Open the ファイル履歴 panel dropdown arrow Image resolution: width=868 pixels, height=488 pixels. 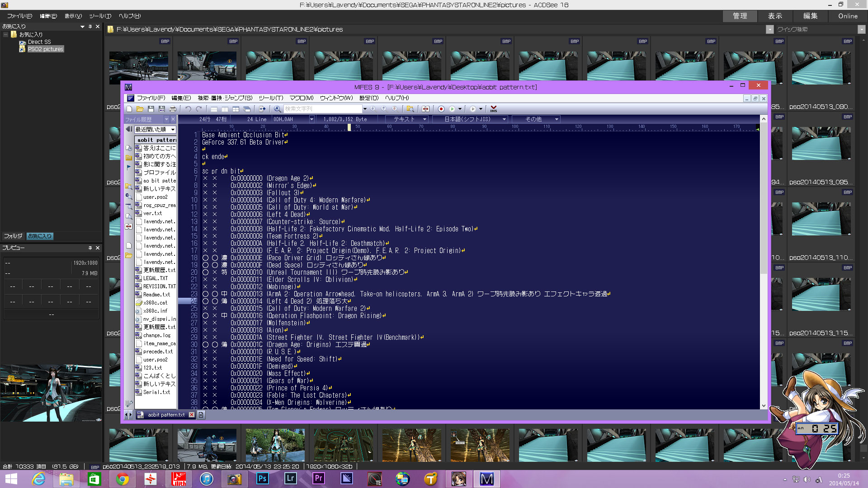point(166,119)
